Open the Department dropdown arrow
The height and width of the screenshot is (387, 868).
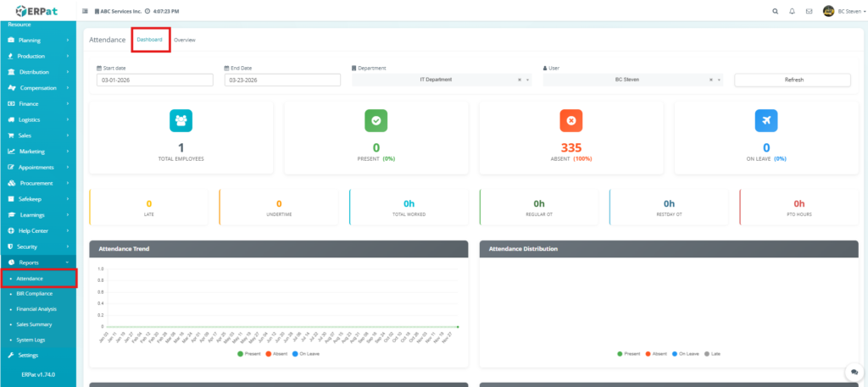[x=528, y=80]
